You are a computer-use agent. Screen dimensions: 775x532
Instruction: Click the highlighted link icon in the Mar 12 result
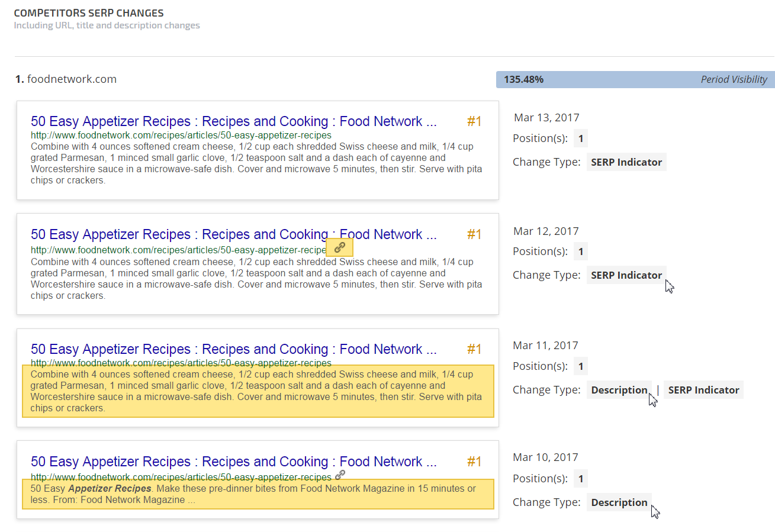pyautogui.click(x=339, y=248)
